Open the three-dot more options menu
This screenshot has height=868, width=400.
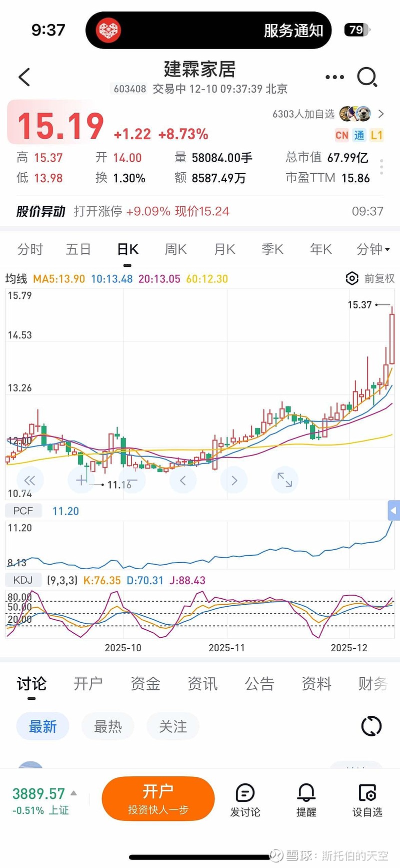(334, 77)
